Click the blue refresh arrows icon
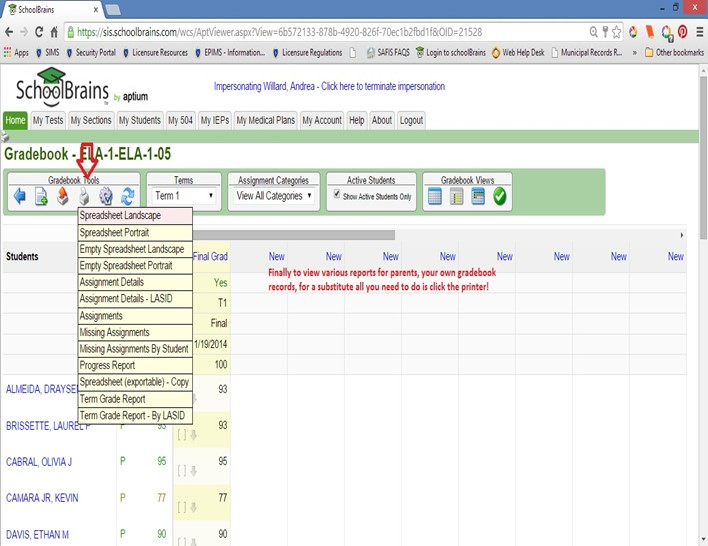Screen dimensions: 708x546 tap(127, 196)
